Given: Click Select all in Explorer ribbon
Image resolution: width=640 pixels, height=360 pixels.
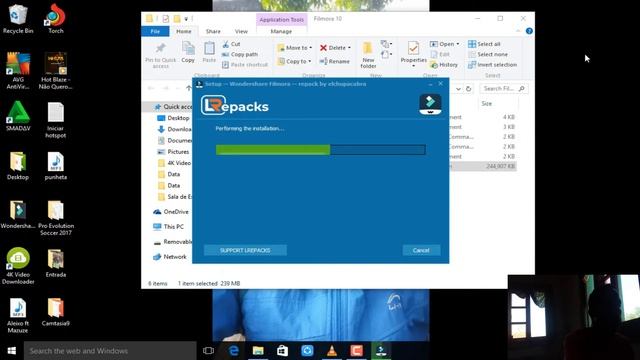Looking at the screenshot, I should [x=484, y=44].
